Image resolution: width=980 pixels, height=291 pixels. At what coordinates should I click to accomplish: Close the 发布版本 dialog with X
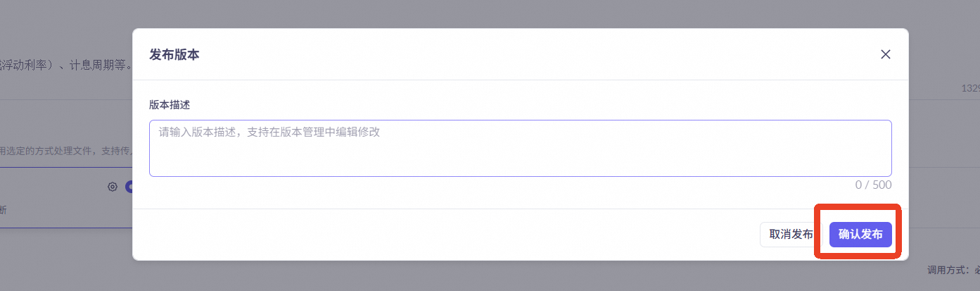pyautogui.click(x=886, y=54)
